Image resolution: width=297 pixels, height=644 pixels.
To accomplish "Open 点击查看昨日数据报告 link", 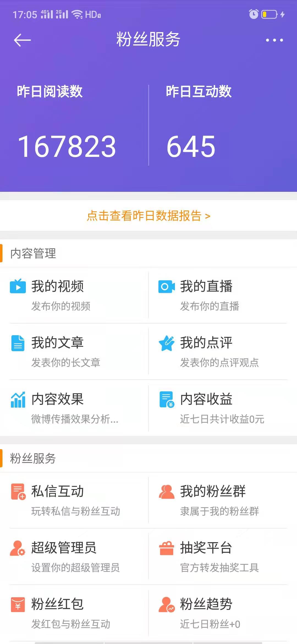I will (x=148, y=216).
